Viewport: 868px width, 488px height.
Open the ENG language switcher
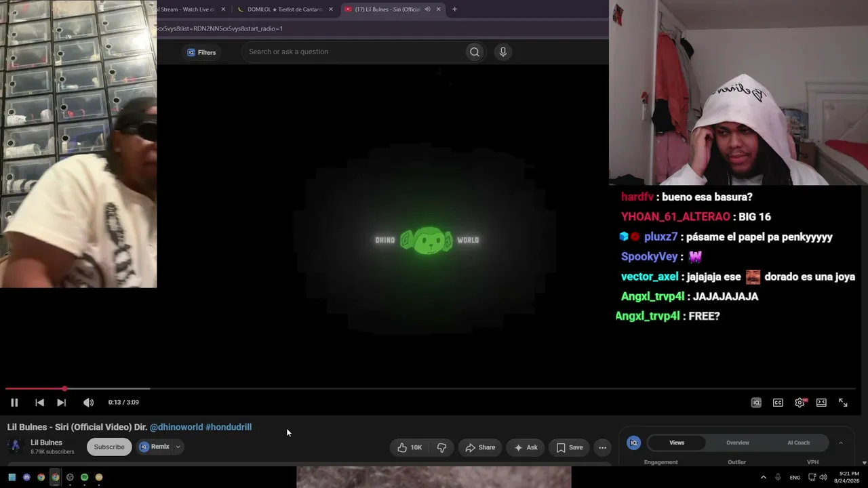(x=795, y=477)
